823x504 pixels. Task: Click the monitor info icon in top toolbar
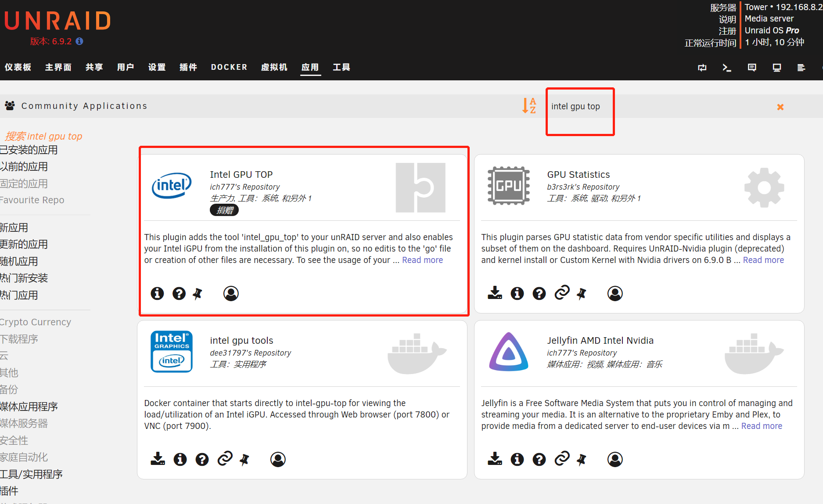[x=777, y=68]
